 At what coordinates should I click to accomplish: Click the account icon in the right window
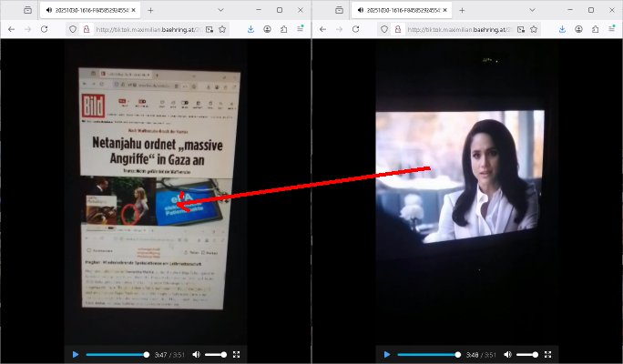pos(578,29)
